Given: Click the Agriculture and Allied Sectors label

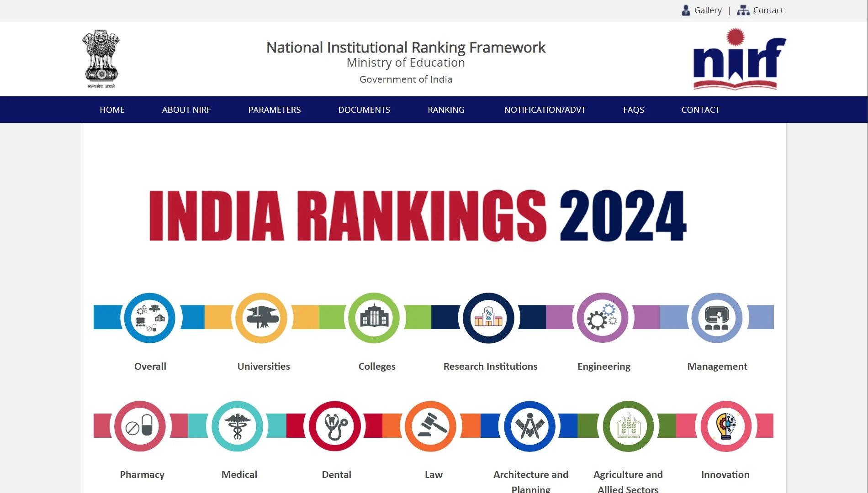Looking at the screenshot, I should [x=628, y=481].
